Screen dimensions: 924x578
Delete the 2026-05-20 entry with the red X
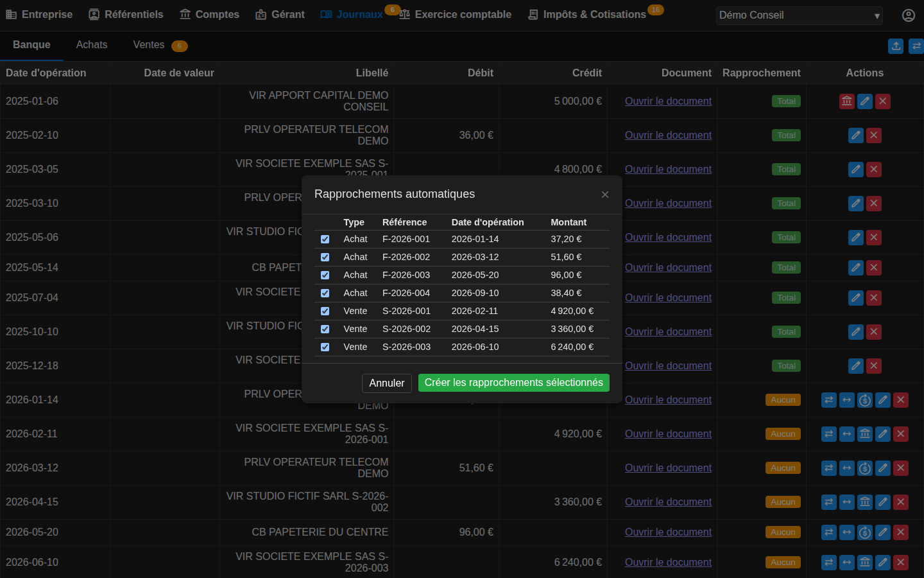pos(901,532)
